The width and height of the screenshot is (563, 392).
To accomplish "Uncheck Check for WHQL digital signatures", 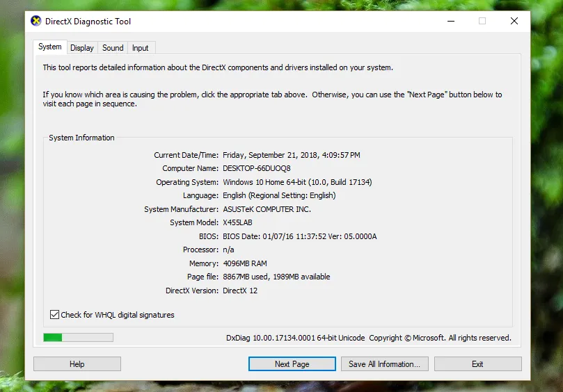I will [55, 315].
